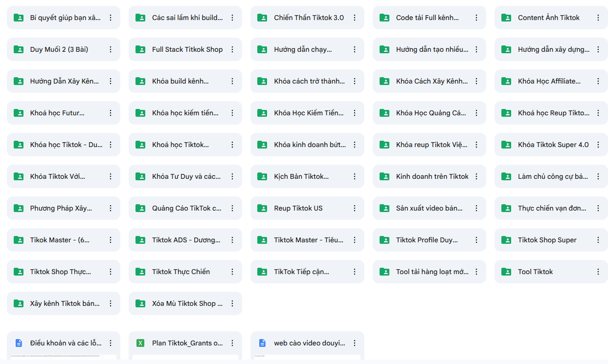Select folder Khóa Tư Duy và các...

pos(185,176)
